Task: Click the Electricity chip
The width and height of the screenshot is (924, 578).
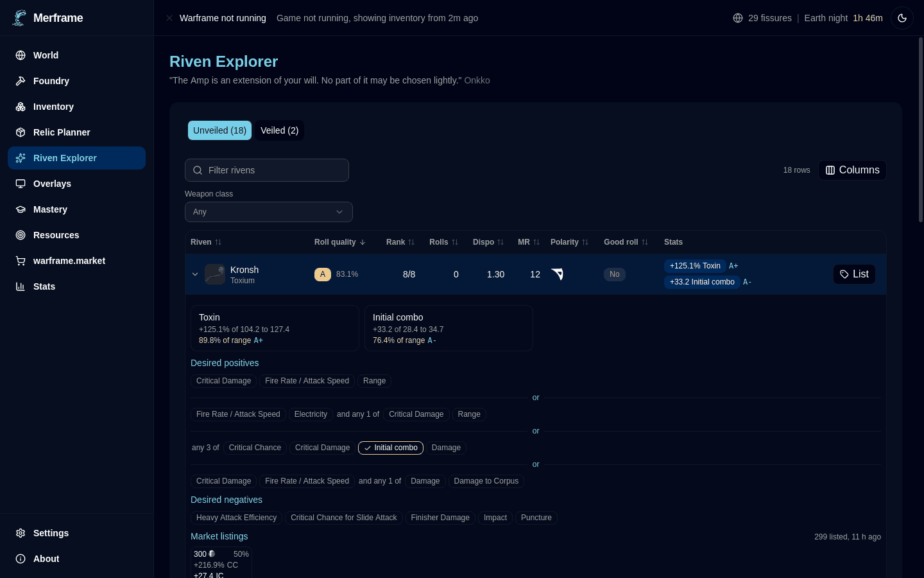Action: 311,414
